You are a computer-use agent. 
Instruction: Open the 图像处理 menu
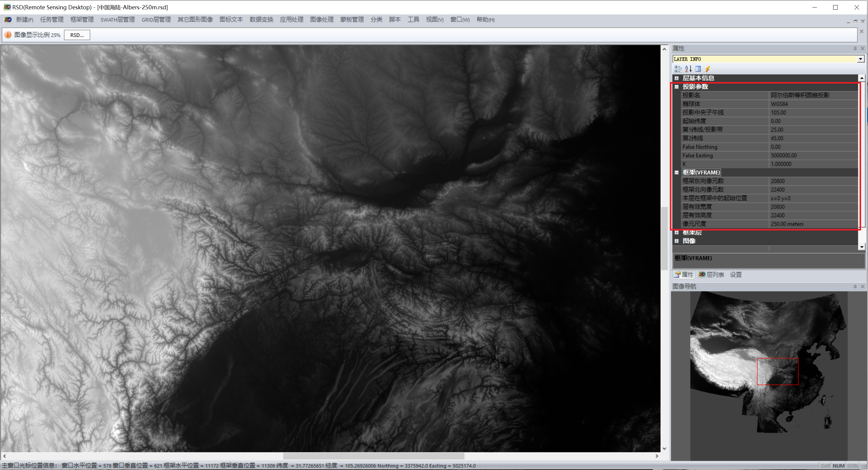tap(322, 20)
